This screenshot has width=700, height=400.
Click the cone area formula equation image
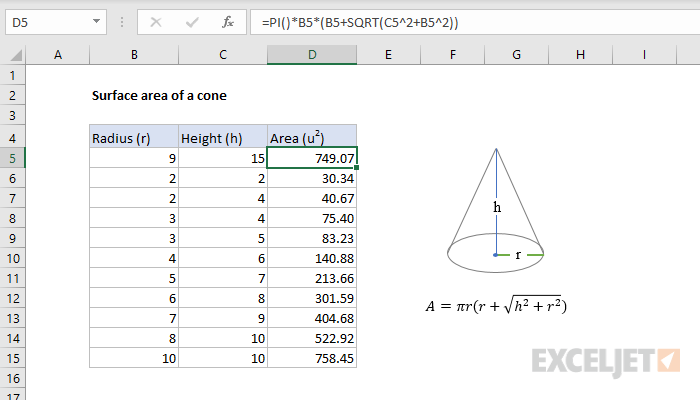(x=496, y=306)
